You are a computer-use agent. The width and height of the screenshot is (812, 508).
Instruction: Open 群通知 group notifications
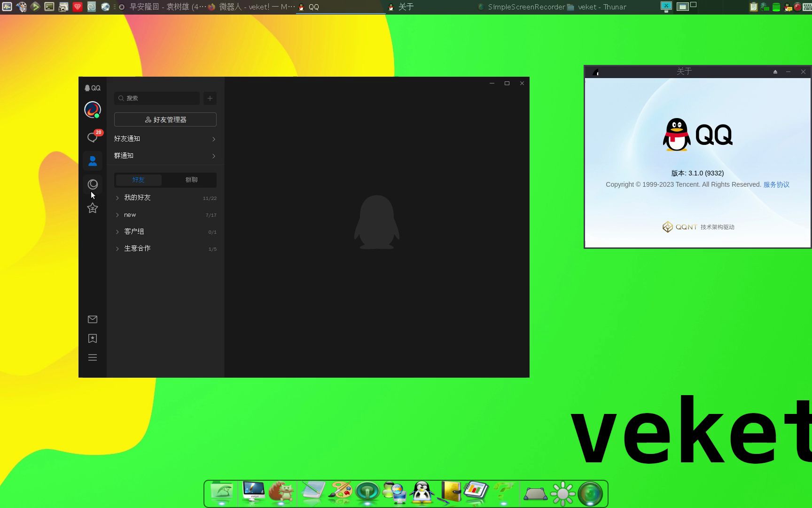[x=165, y=156]
